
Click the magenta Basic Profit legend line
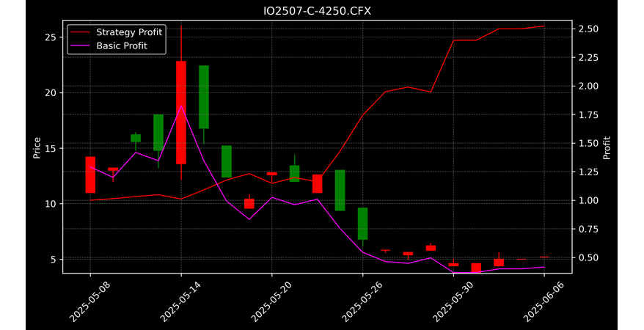click(x=80, y=45)
